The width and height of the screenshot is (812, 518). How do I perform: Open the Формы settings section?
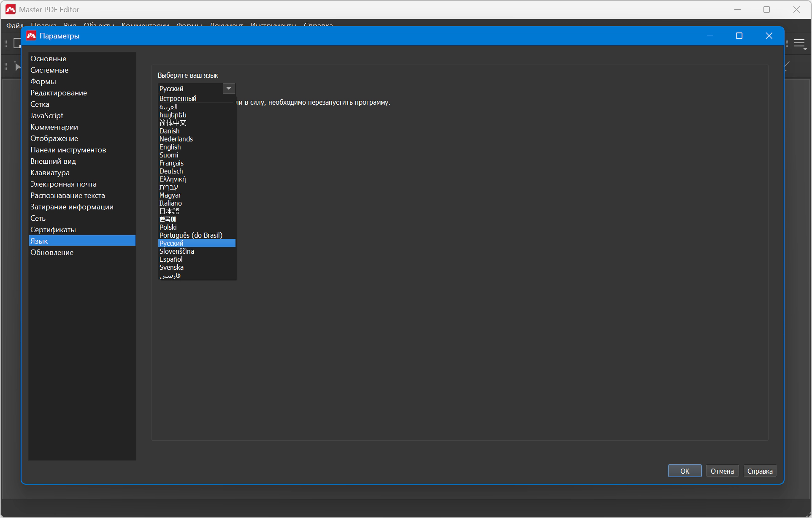click(x=82, y=81)
